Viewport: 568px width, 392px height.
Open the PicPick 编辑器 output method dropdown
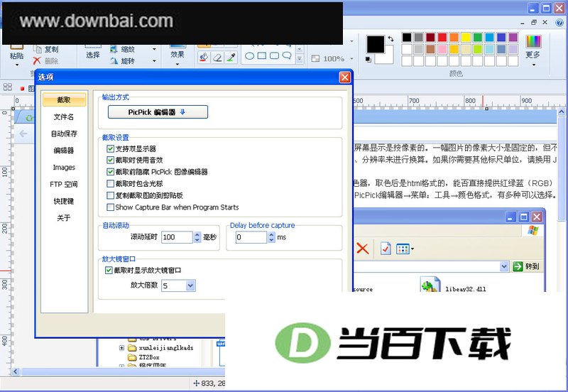click(x=158, y=112)
